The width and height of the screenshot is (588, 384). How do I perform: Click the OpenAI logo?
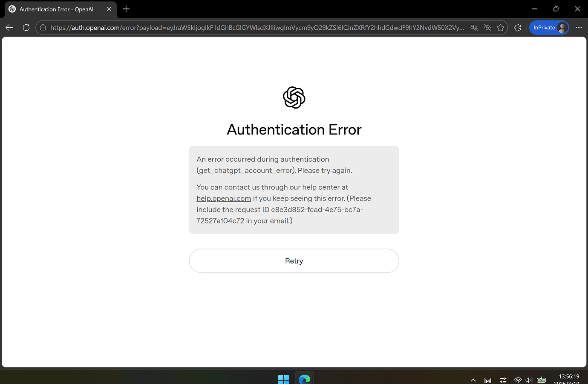point(294,97)
